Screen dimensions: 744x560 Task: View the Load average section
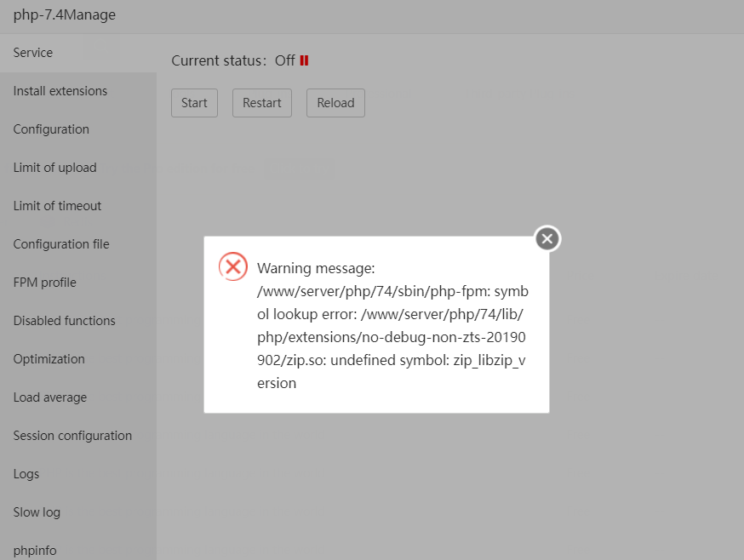point(49,397)
